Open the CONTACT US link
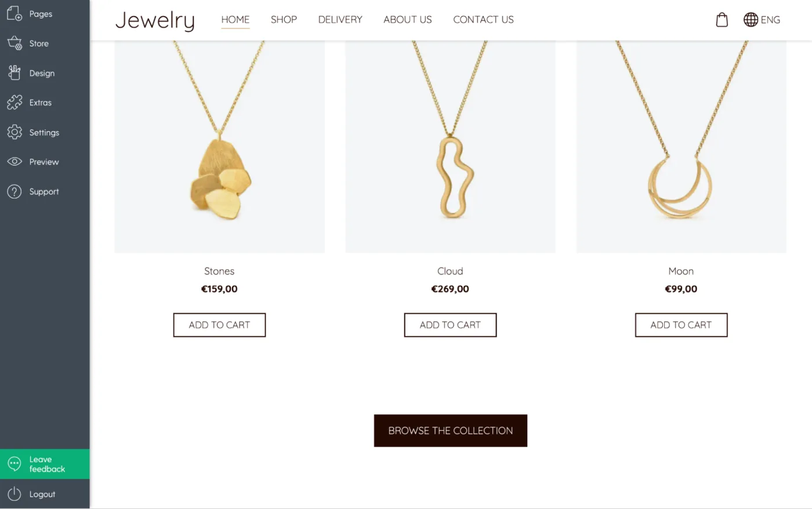 [483, 20]
